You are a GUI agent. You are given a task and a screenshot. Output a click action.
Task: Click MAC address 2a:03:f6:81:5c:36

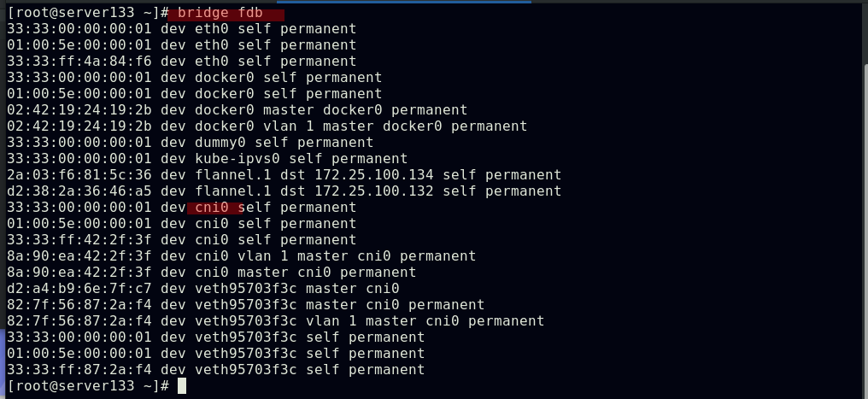(x=79, y=175)
